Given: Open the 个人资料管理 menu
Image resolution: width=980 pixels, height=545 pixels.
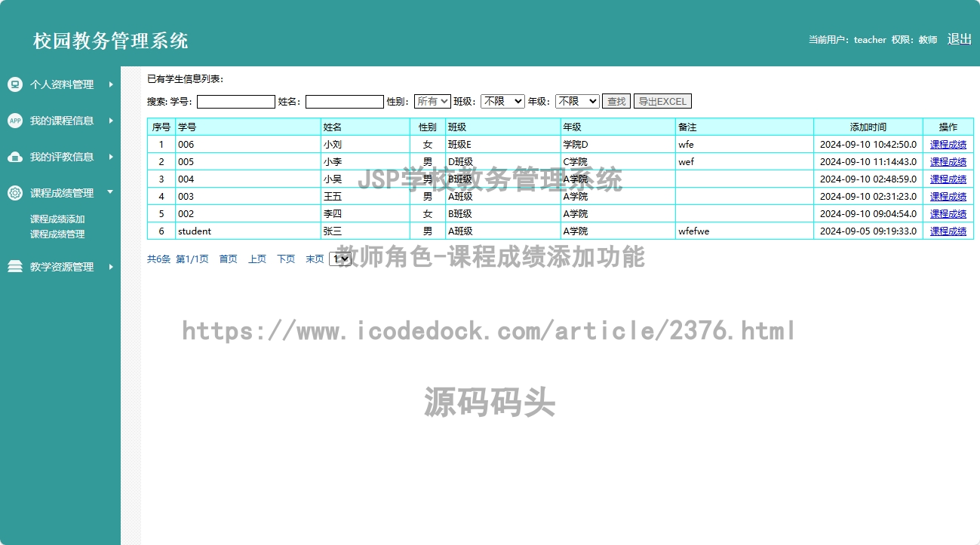Looking at the screenshot, I should pyautogui.click(x=60, y=84).
